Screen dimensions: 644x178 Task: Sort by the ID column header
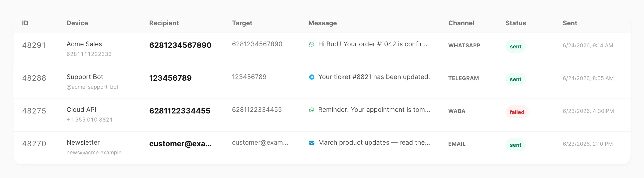25,23
